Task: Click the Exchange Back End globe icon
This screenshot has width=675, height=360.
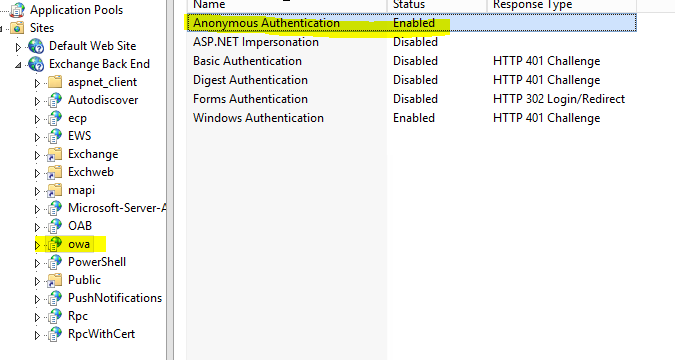Action: point(36,64)
